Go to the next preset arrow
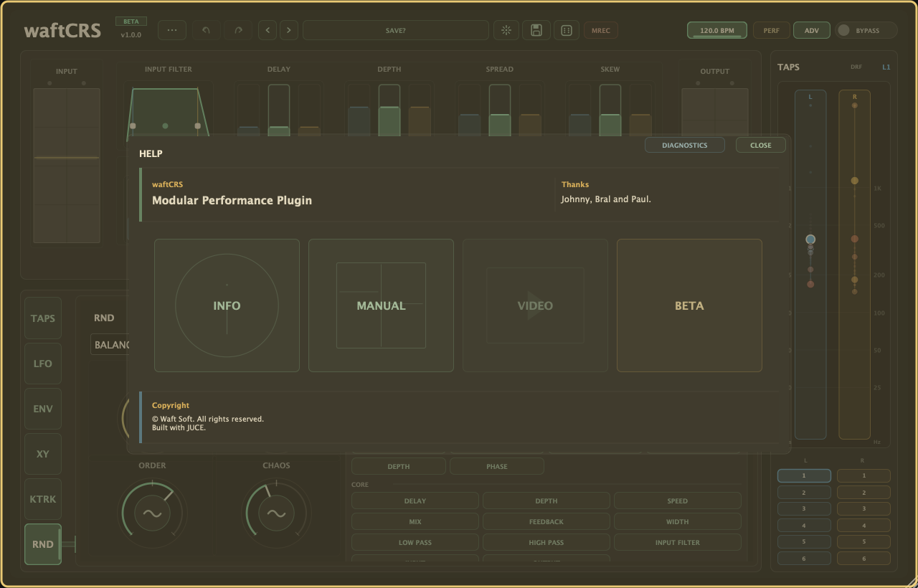 pos(289,30)
